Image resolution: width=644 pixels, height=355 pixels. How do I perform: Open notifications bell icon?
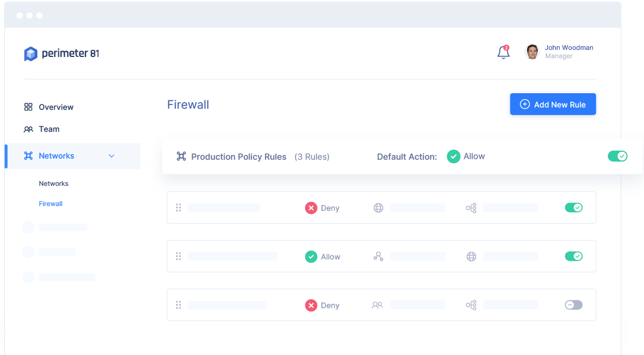(x=503, y=52)
